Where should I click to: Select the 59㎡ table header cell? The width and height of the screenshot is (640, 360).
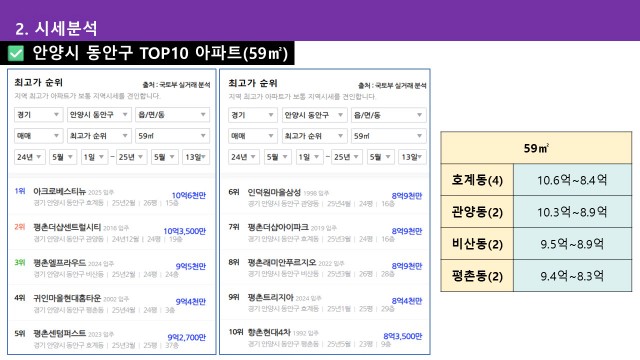tap(536, 148)
